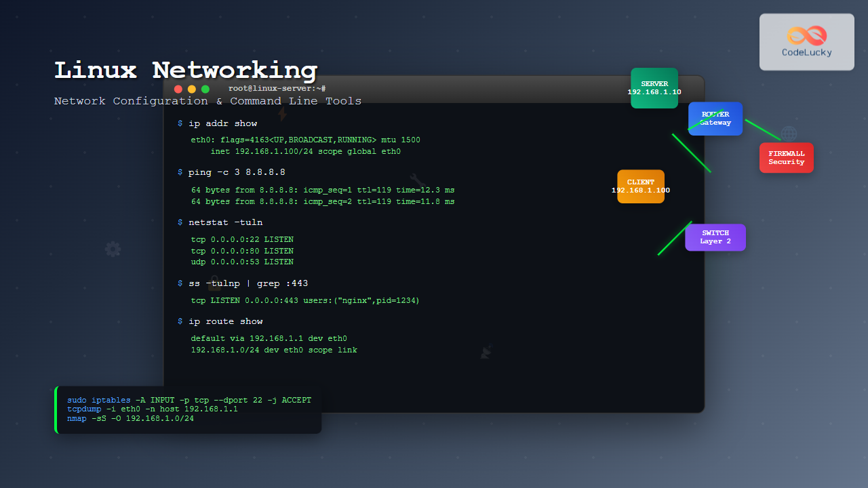The image size is (868, 488).
Task: Click the sudo iptables command in the snippet box
Action: tap(189, 400)
